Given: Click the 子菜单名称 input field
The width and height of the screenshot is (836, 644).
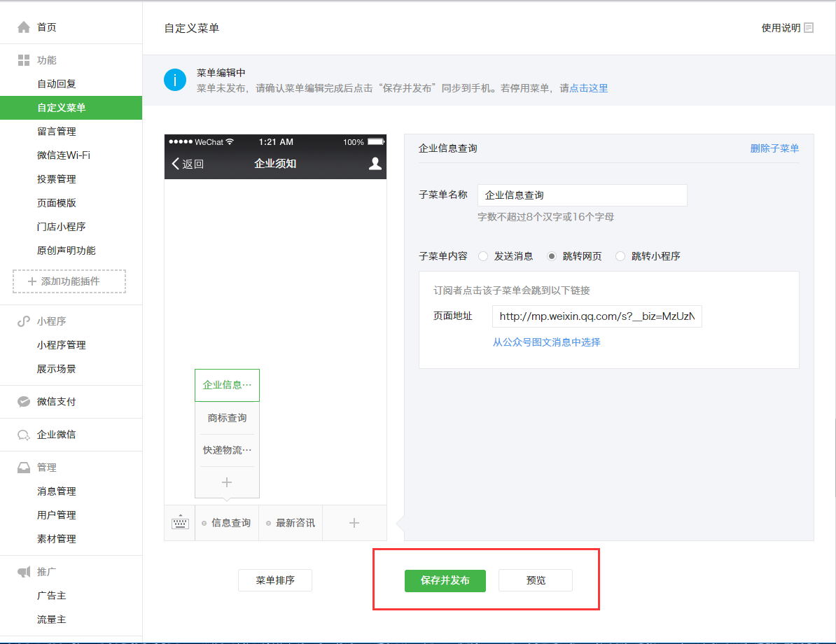Looking at the screenshot, I should coord(583,195).
